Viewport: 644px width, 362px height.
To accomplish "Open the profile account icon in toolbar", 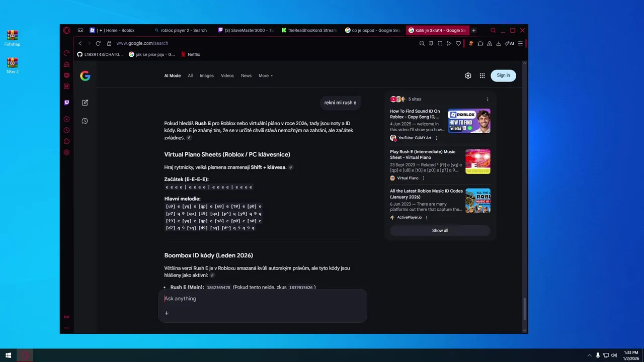I will tap(490, 43).
